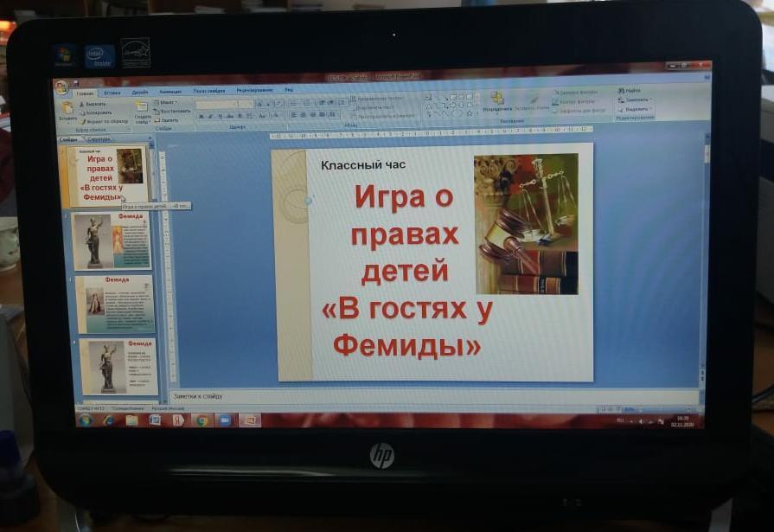Click the round Office button
Image resolution: width=774 pixels, height=532 pixels.
[61, 87]
